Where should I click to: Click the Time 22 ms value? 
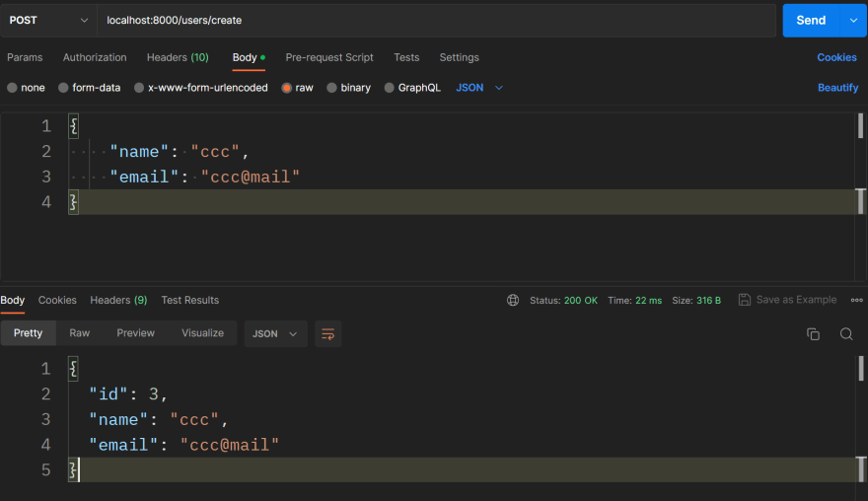click(648, 300)
